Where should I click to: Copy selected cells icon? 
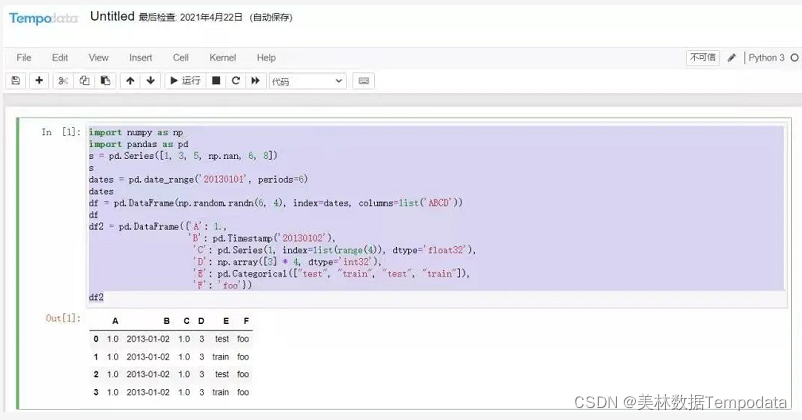click(84, 81)
